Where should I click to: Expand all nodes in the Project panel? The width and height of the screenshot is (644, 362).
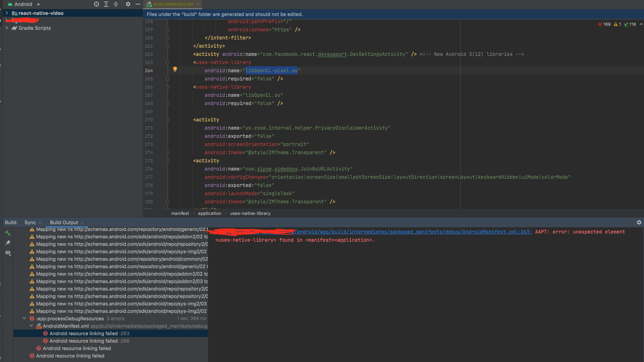point(105,4)
